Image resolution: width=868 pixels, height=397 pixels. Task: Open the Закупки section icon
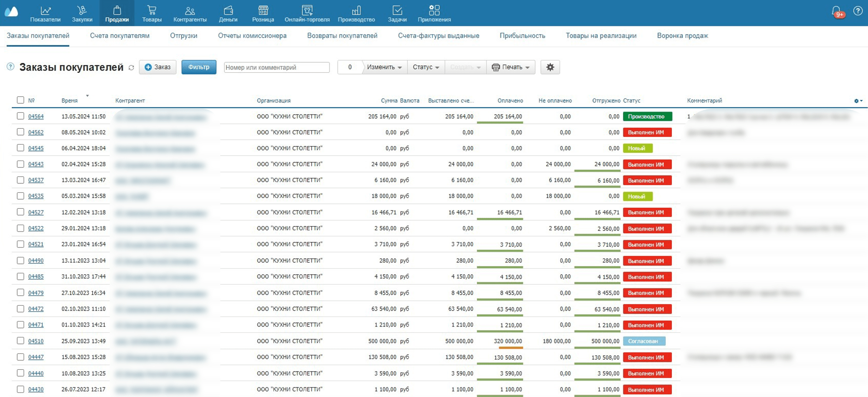[82, 10]
